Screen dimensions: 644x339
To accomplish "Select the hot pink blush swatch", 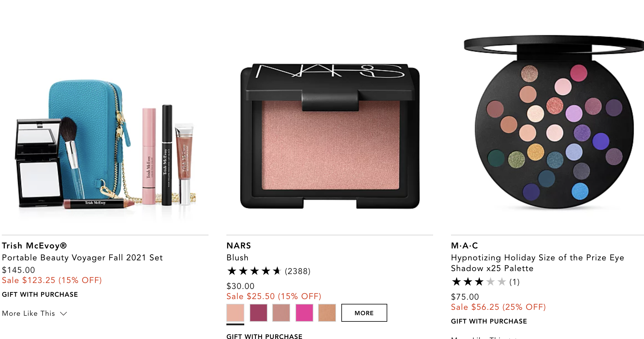I will point(304,313).
